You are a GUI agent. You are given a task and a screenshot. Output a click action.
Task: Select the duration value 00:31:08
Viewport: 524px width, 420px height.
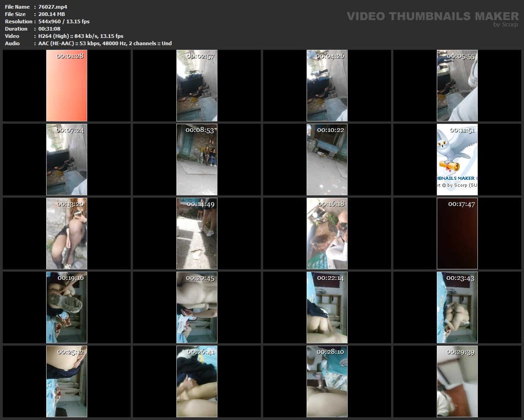[x=49, y=29]
